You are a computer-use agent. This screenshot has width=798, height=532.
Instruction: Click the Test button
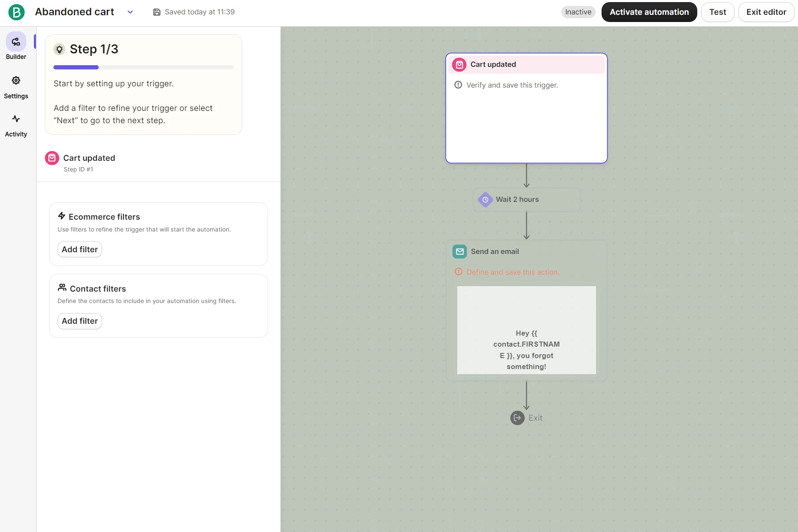coord(718,12)
